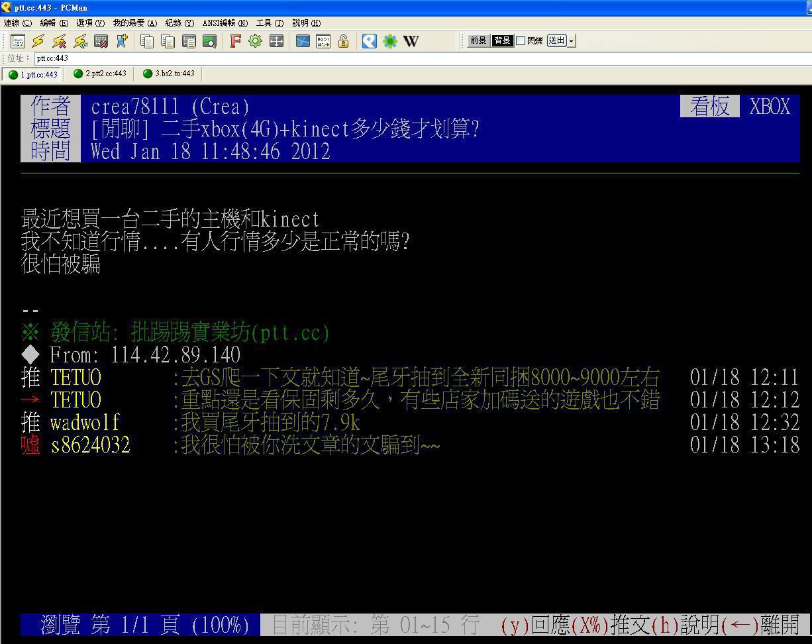Open the 連線 (C) menu
812x644 pixels.
(x=18, y=23)
